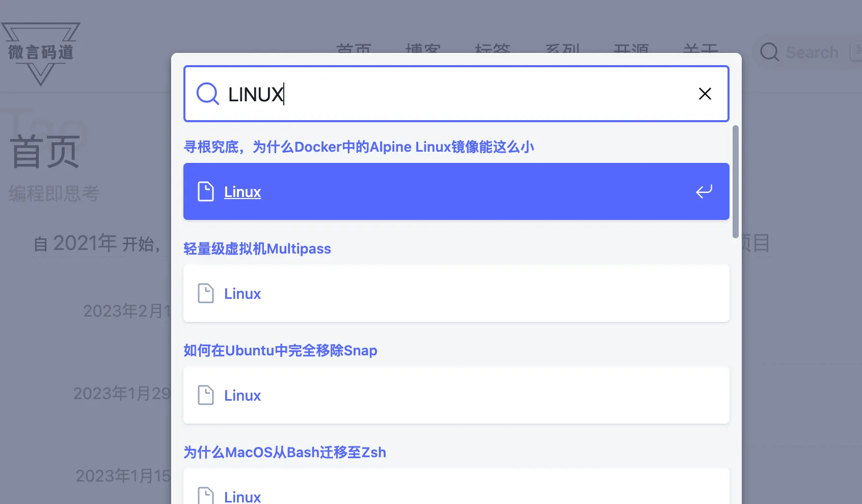Select the Linux result under the Ubuntu Snap article
The height and width of the screenshot is (504, 862).
(456, 395)
